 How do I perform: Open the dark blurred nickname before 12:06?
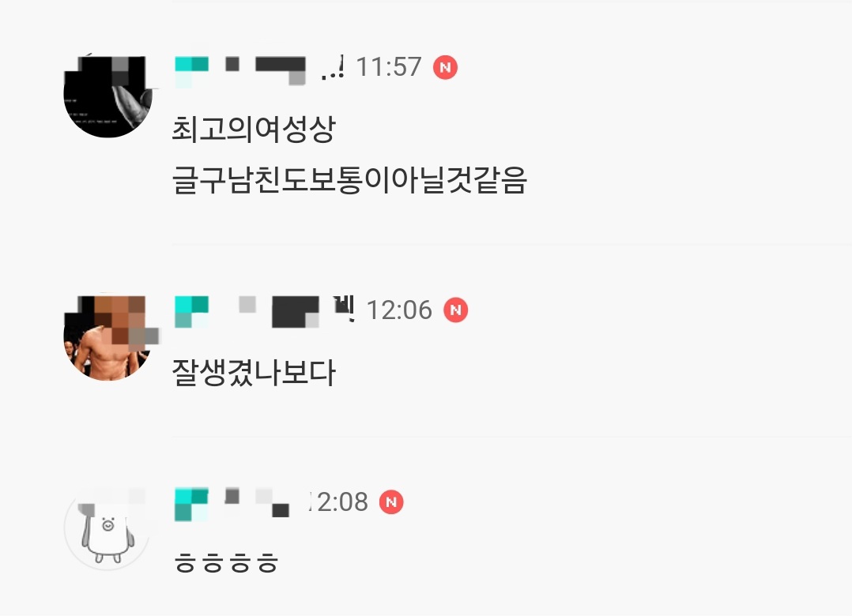pyautogui.click(x=296, y=311)
